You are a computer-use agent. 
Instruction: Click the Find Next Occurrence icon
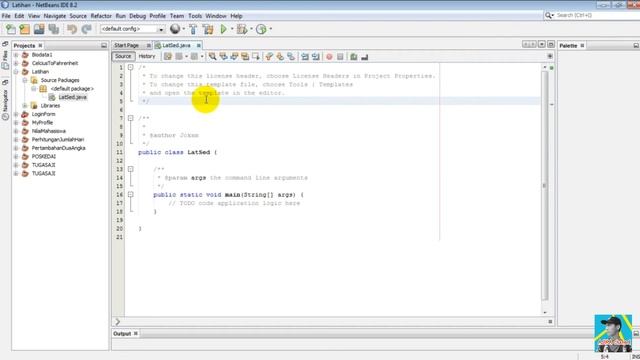pyautogui.click(x=234, y=57)
